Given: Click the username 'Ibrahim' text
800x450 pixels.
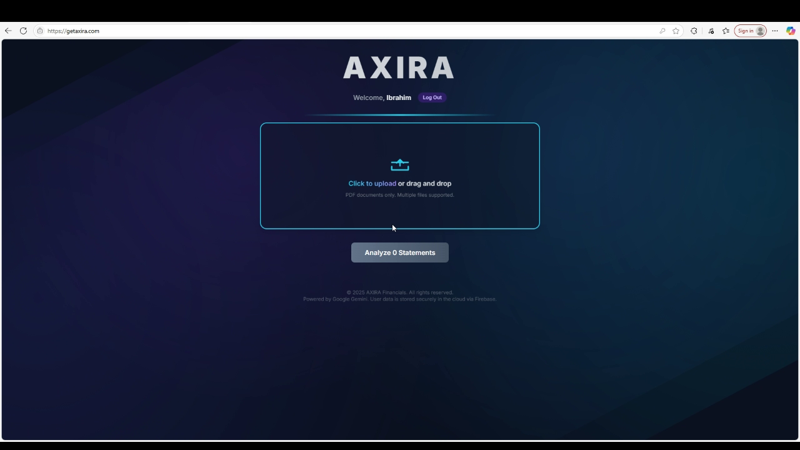Looking at the screenshot, I should click(x=398, y=97).
